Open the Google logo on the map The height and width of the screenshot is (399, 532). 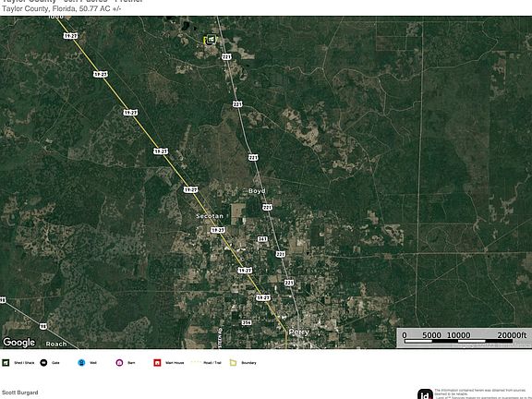19,343
